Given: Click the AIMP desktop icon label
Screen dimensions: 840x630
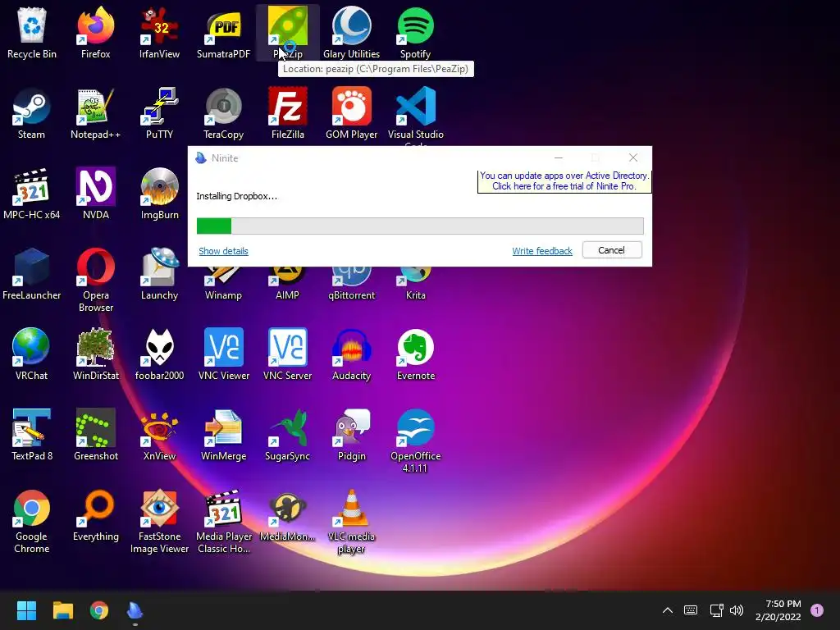Looking at the screenshot, I should coord(288,295).
